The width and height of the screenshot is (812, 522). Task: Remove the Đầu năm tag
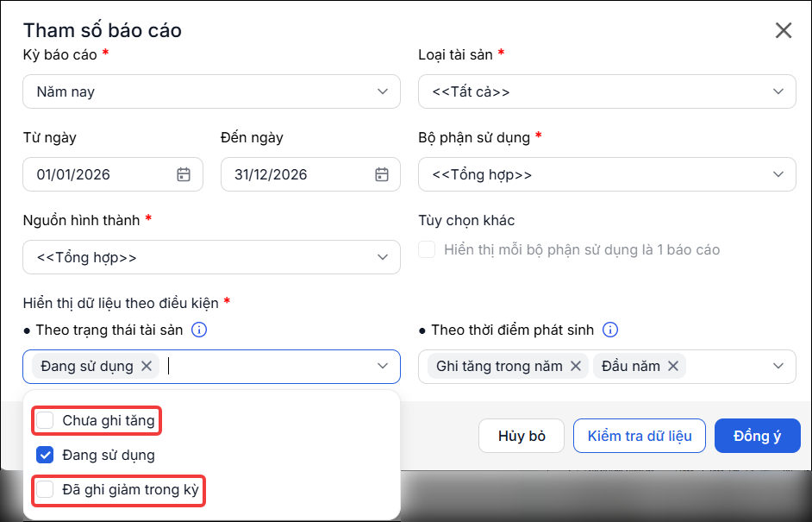pyautogui.click(x=672, y=366)
